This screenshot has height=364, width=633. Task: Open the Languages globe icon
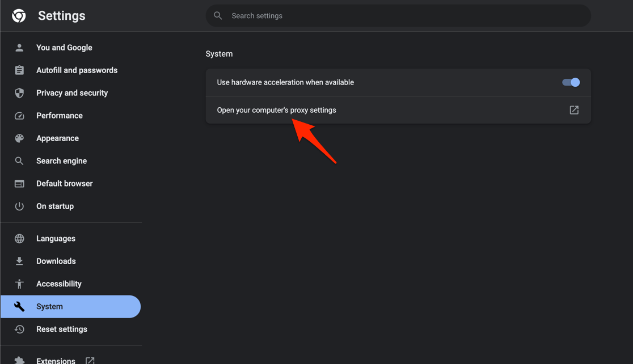(19, 239)
